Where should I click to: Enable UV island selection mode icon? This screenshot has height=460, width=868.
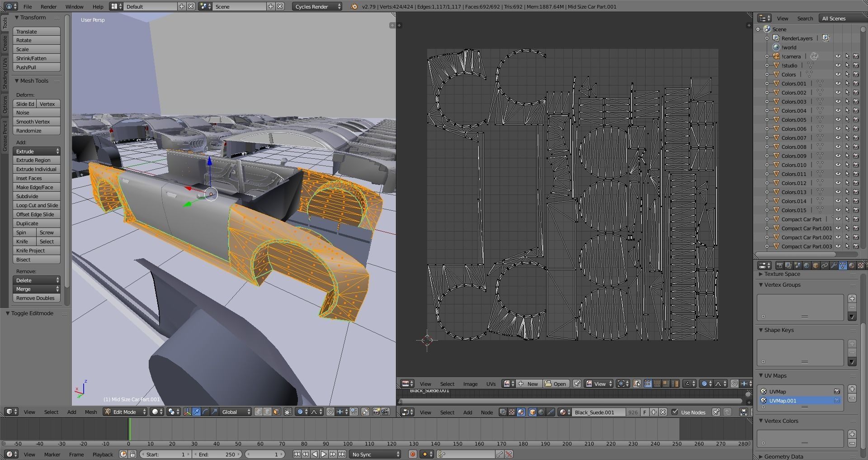675,384
